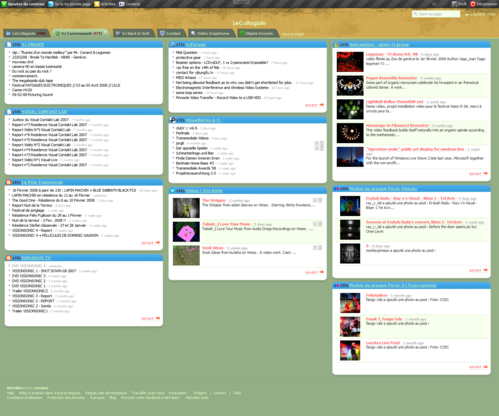
Task: Open the EXPLOSIVE TV title link
Action: (36, 258)
